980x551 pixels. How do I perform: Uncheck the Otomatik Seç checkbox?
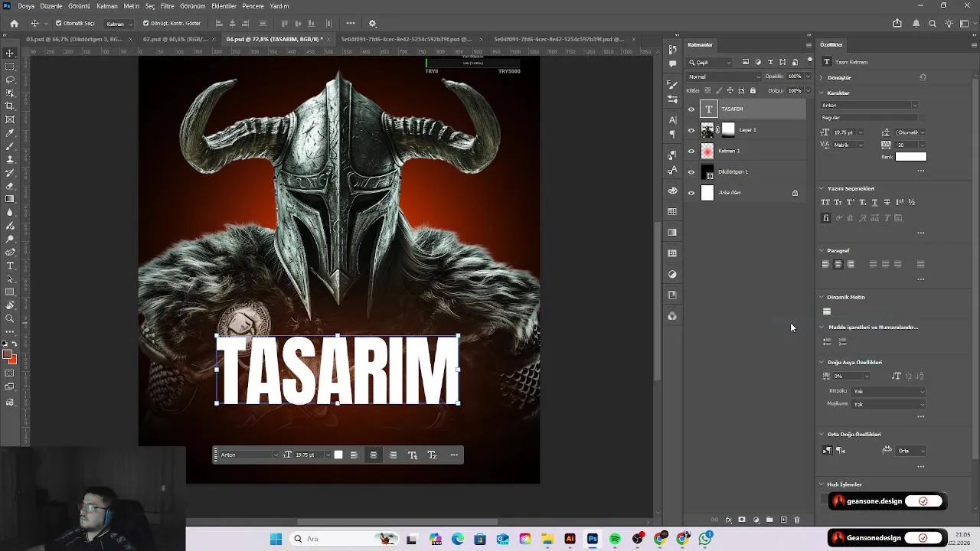click(x=59, y=24)
